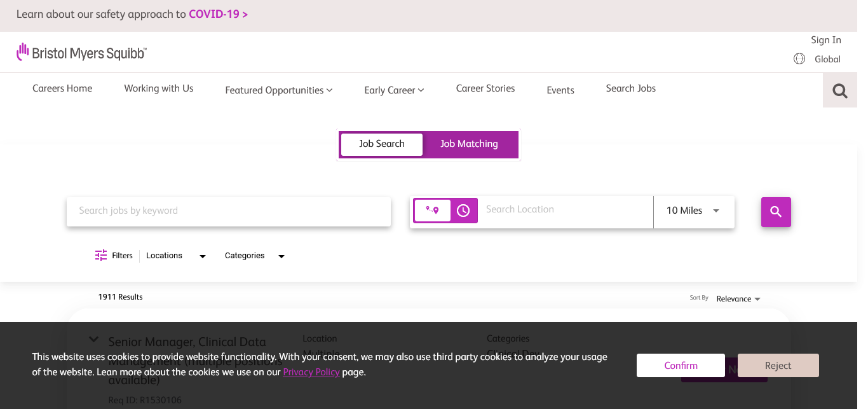The image size is (868, 409).
Task: Open the Early Career menu
Action: (393, 90)
